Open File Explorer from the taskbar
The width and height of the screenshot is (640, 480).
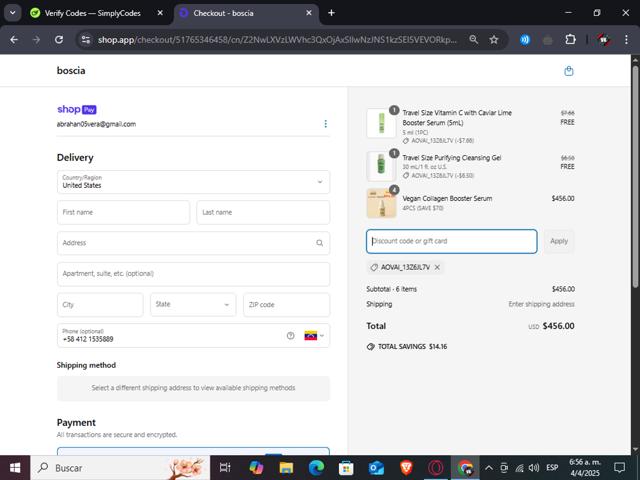tap(286, 467)
